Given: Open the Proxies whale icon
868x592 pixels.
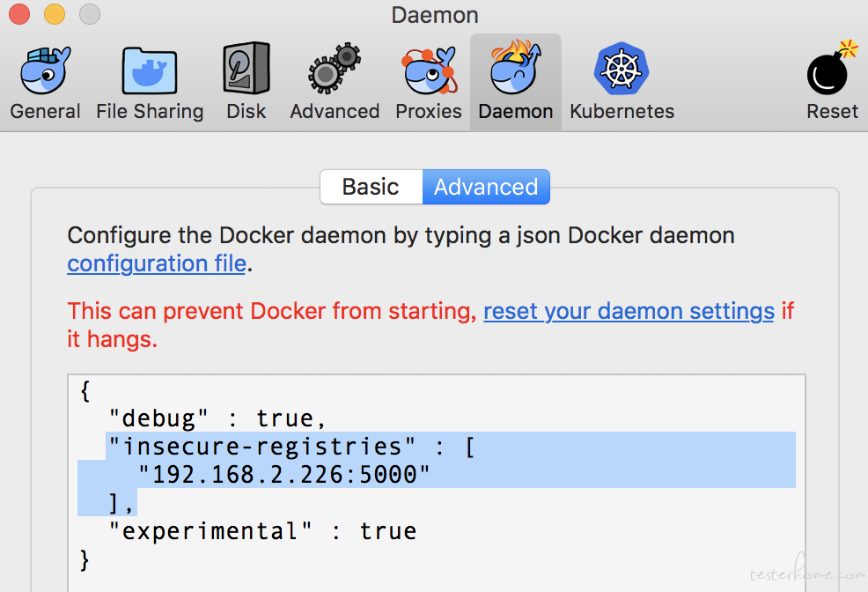Looking at the screenshot, I should coord(429,70).
